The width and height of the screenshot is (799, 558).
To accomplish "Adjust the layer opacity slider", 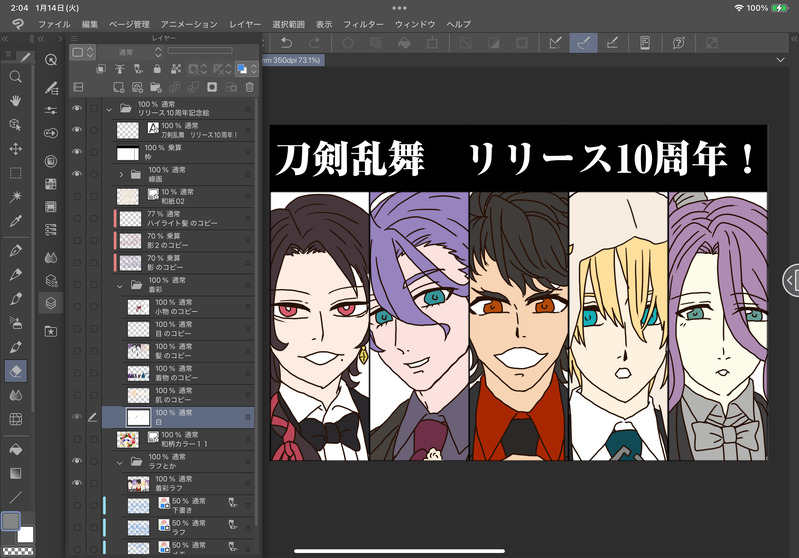I will 200,50.
